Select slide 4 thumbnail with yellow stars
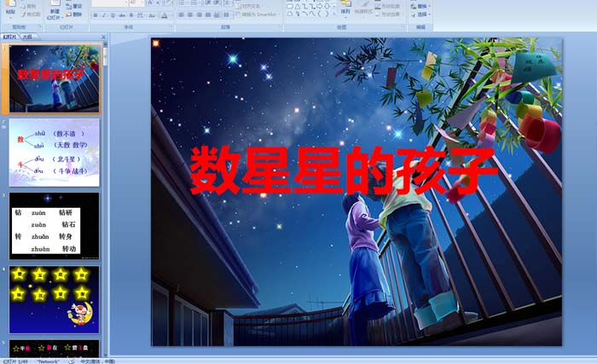597x364 pixels. click(x=55, y=300)
